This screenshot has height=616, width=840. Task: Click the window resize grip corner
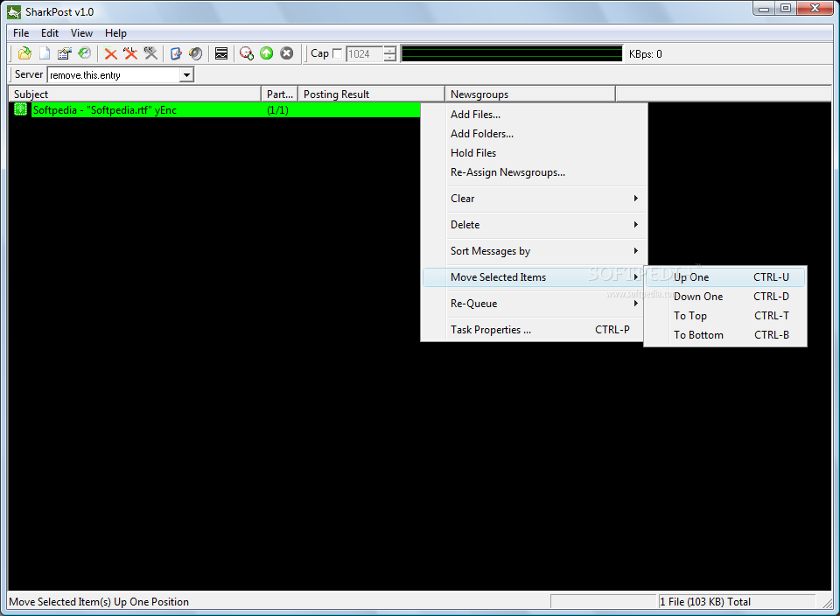828,603
